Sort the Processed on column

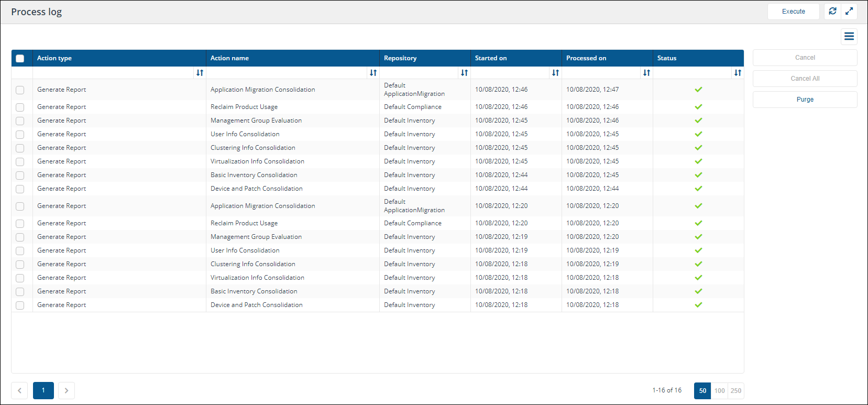646,73
